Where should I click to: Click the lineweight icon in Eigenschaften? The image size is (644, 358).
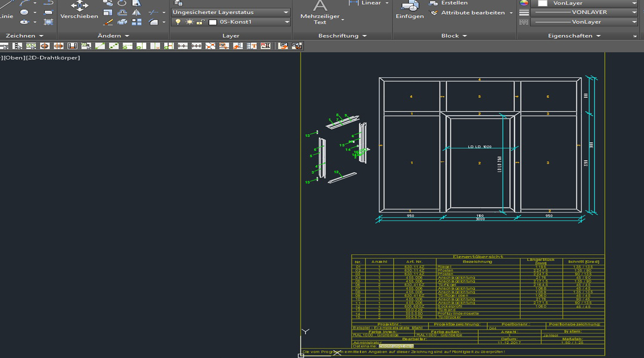(x=524, y=12)
